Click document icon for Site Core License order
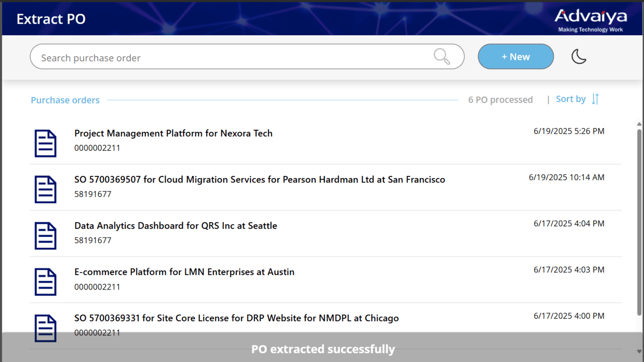 pyautogui.click(x=45, y=328)
